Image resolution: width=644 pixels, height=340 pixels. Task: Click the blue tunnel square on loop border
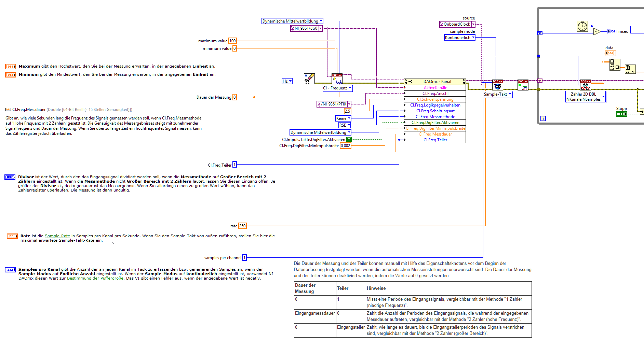point(539,56)
